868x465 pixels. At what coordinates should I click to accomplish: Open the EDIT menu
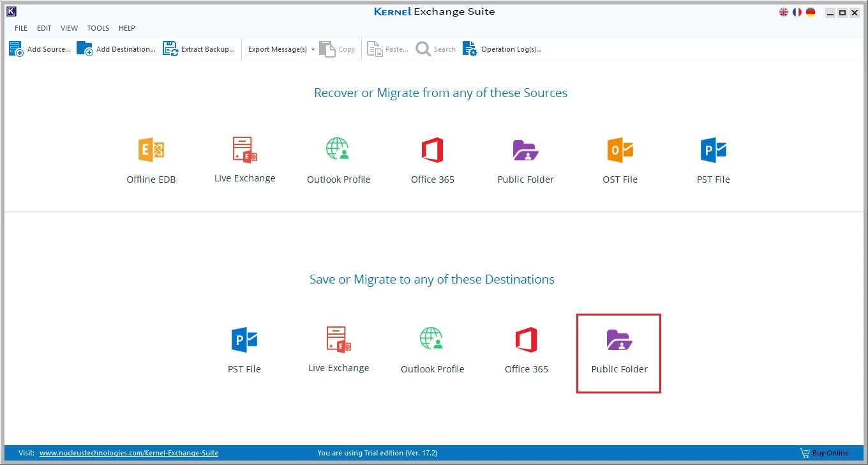[44, 28]
